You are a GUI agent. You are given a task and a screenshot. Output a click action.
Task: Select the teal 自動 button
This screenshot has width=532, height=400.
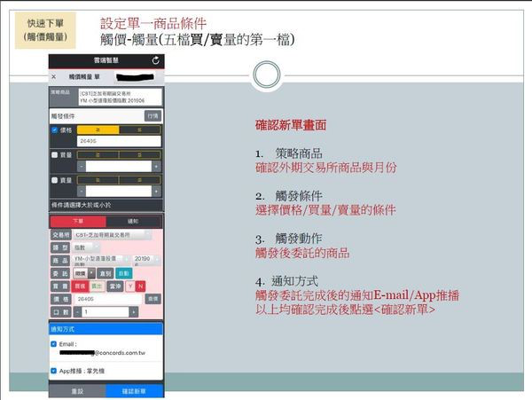click(x=124, y=273)
